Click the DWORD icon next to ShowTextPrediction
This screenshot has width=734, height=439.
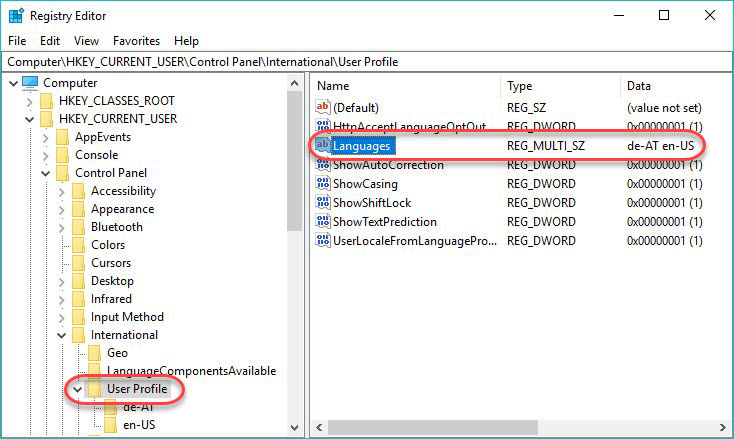pos(323,221)
